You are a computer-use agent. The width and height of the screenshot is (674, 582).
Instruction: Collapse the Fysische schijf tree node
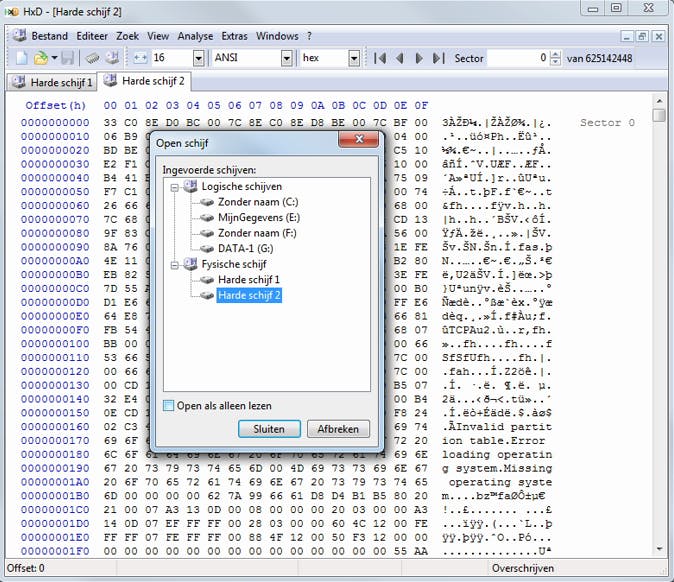[x=175, y=265]
